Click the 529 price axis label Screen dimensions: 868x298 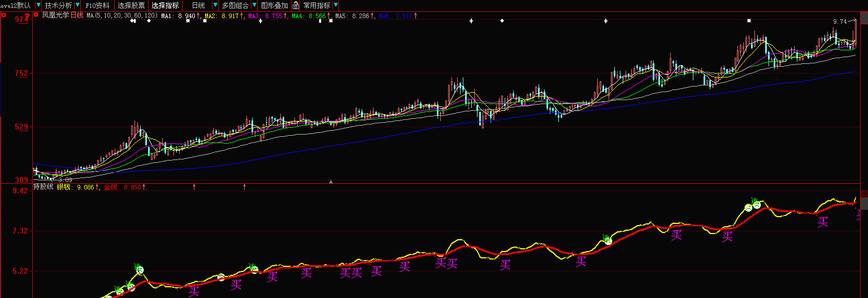(x=21, y=127)
